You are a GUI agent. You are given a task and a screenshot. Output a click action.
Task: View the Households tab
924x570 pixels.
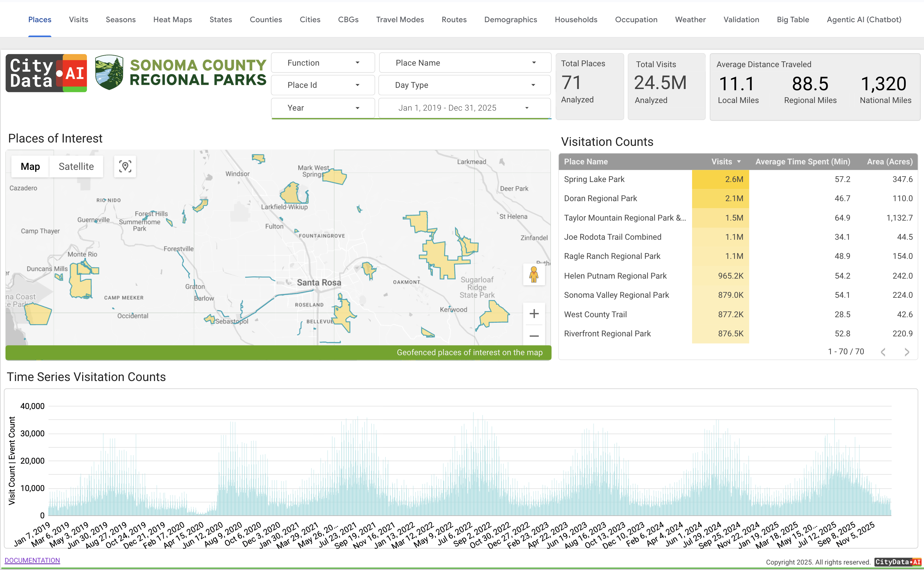click(x=576, y=20)
